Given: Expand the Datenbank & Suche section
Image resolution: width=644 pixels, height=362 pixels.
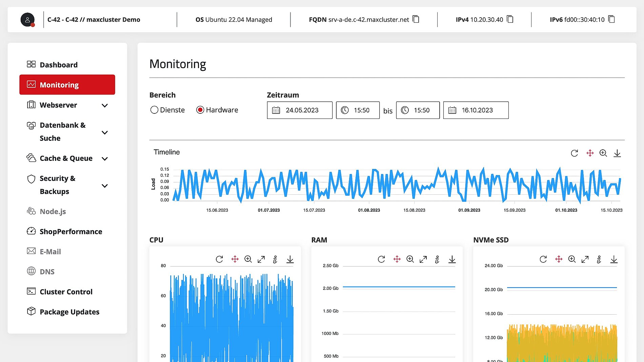Looking at the screenshot, I should [105, 132].
